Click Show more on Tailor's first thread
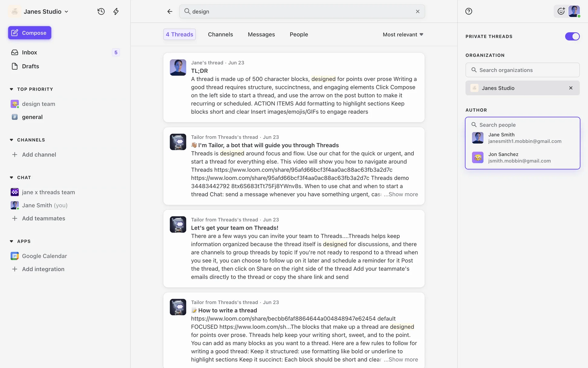 [403, 194]
